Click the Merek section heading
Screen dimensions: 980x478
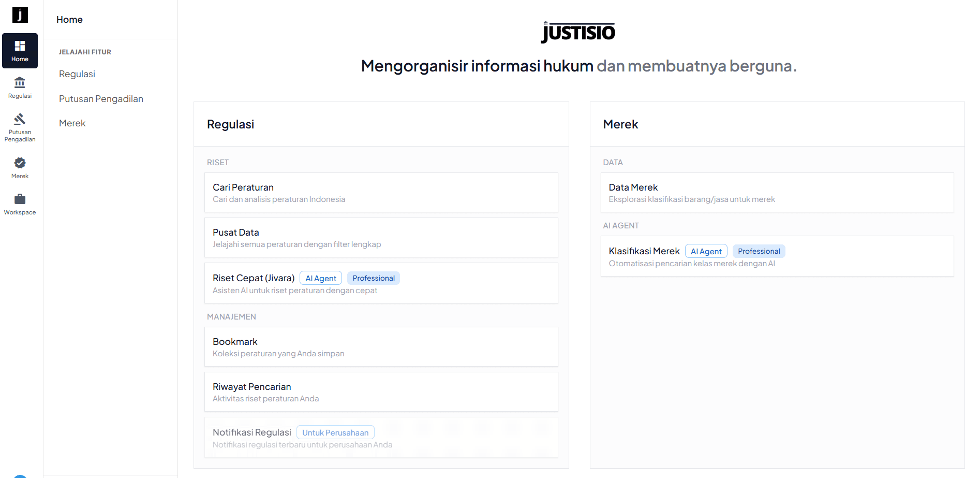[620, 124]
